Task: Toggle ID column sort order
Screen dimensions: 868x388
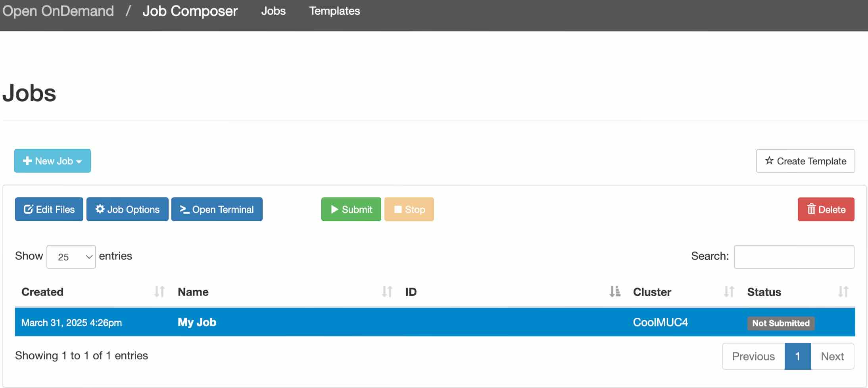Action: [x=615, y=292]
